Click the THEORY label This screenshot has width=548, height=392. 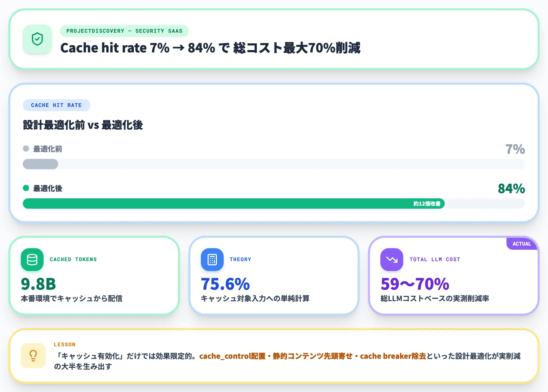click(241, 259)
